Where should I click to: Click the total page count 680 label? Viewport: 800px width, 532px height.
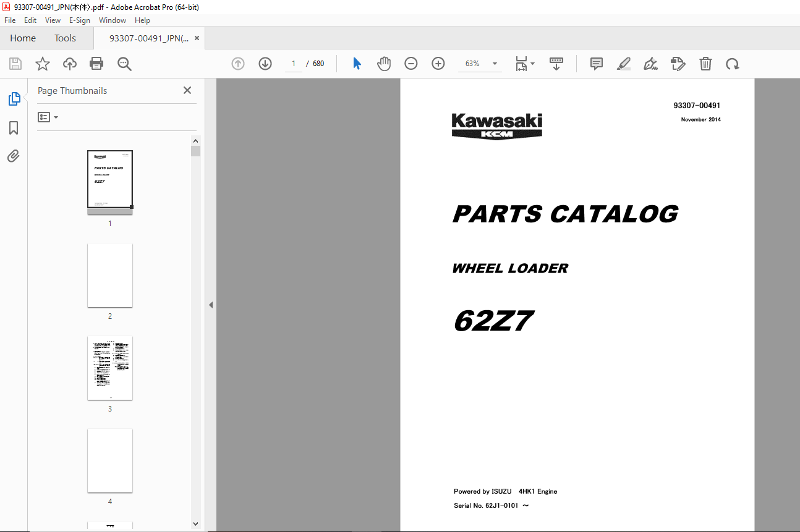318,64
